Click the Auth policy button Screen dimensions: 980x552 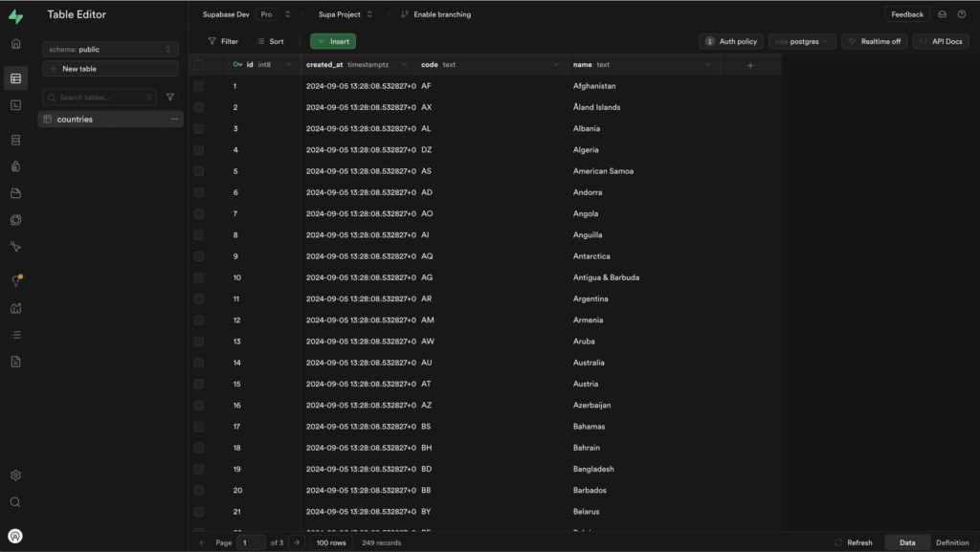tap(731, 42)
